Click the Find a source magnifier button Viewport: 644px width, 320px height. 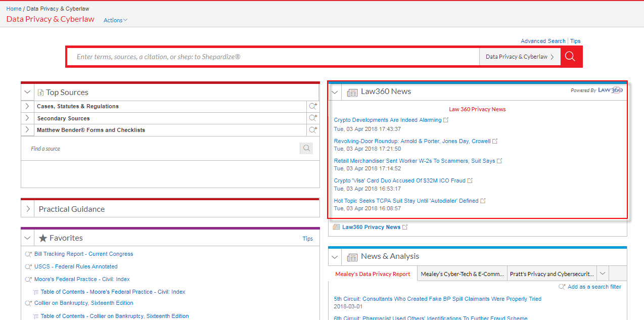pos(306,149)
